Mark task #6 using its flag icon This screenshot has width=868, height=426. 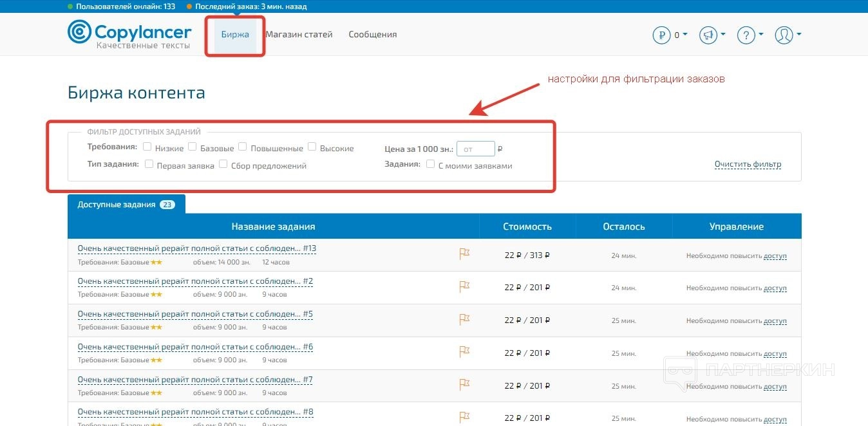(464, 352)
